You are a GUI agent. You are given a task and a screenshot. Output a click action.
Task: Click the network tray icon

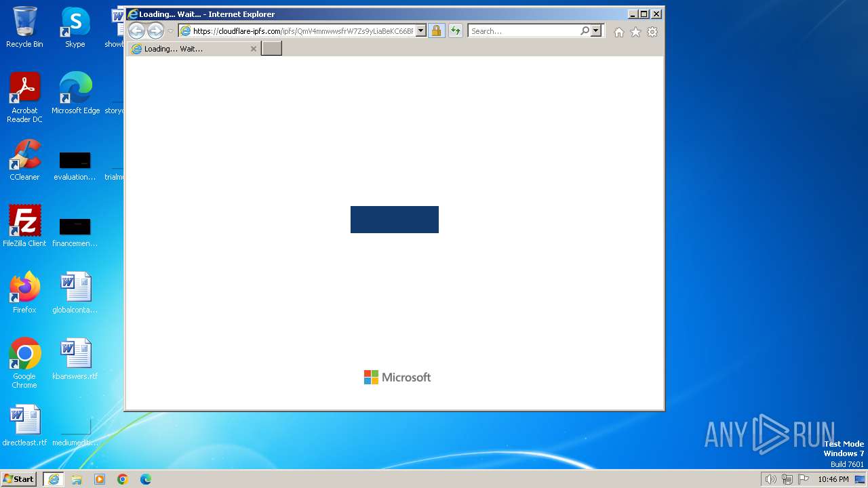[787, 479]
